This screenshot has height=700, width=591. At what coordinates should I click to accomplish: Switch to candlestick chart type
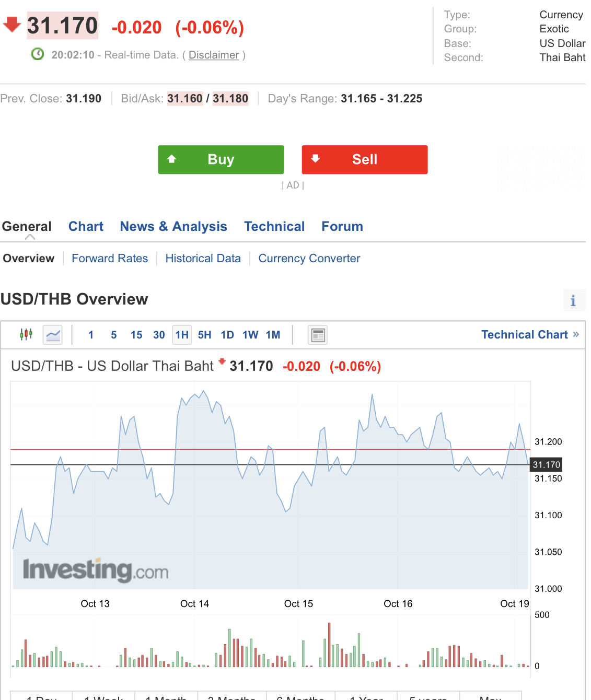26,334
